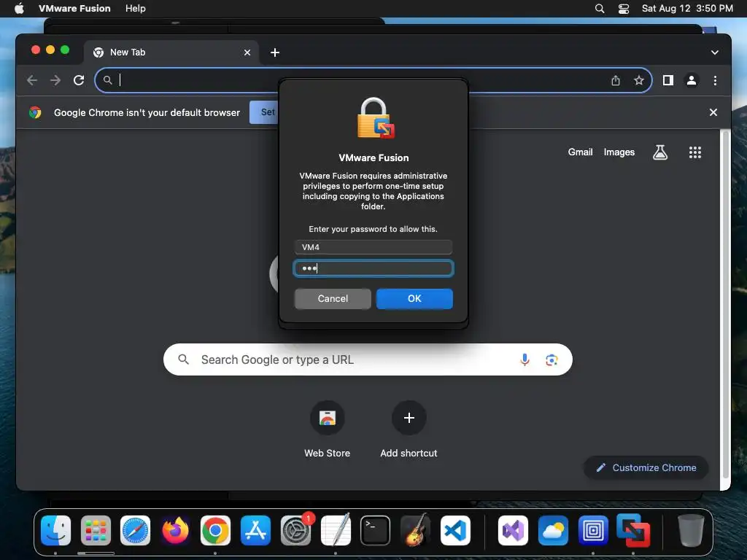
Task: Click the Chrome logo in the default-browser bar
Action: click(35, 112)
